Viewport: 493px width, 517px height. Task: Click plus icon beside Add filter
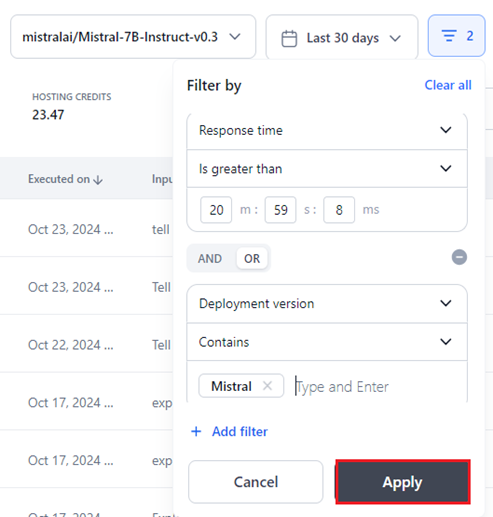pos(196,431)
